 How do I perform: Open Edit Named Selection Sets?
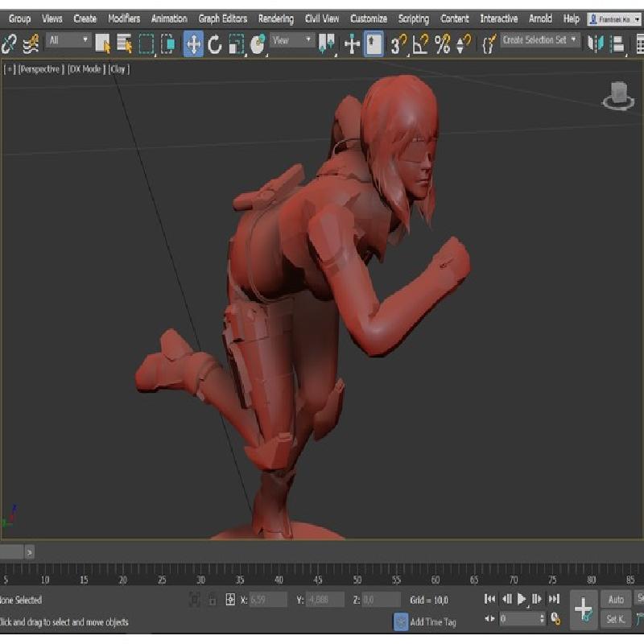489,44
